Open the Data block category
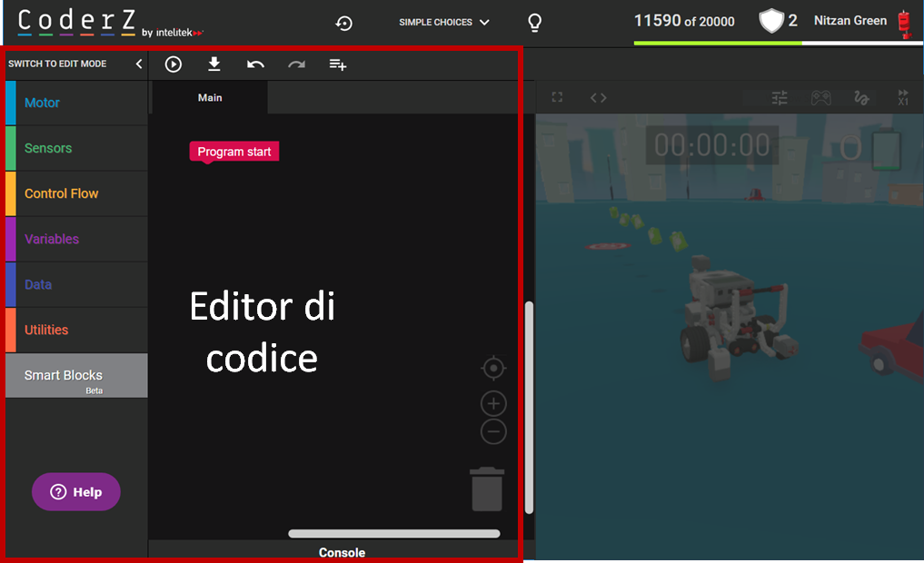Image resolution: width=924 pixels, height=563 pixels. 76,284
